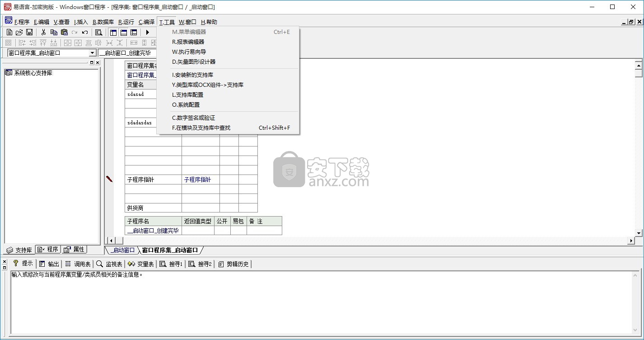Viewport: 644px width, 340px height.
Task: Open the 剪辑历史 tab
Action: point(233,264)
